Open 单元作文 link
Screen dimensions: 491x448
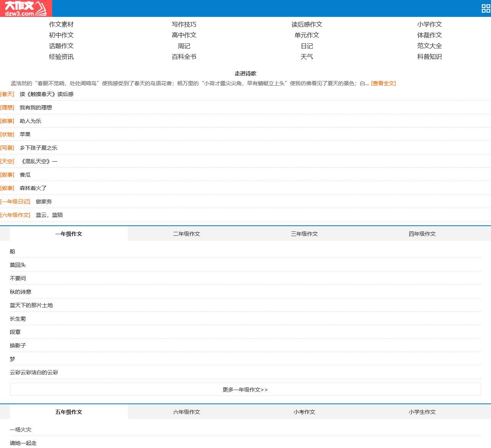coord(307,35)
